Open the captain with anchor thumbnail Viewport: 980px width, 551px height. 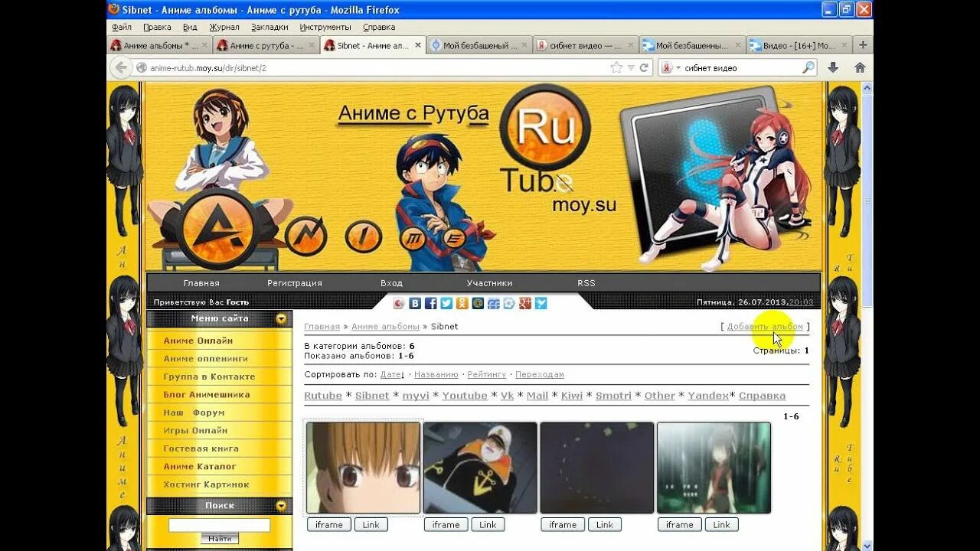coord(480,468)
